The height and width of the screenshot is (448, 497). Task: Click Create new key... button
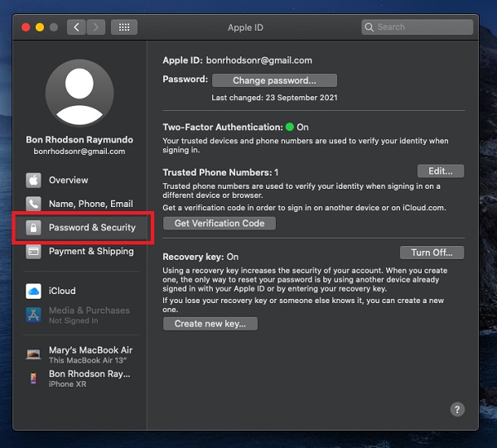pos(210,324)
